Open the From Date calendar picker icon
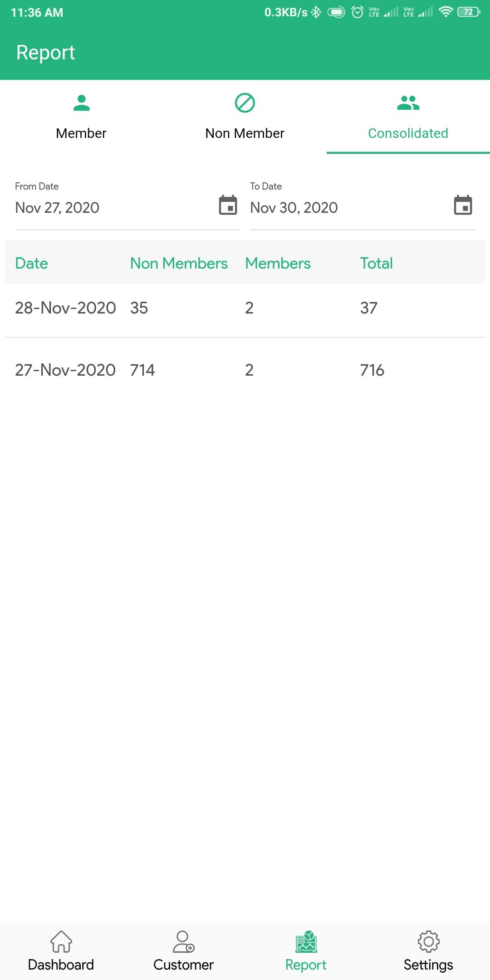This screenshot has width=490, height=980. coord(228,205)
